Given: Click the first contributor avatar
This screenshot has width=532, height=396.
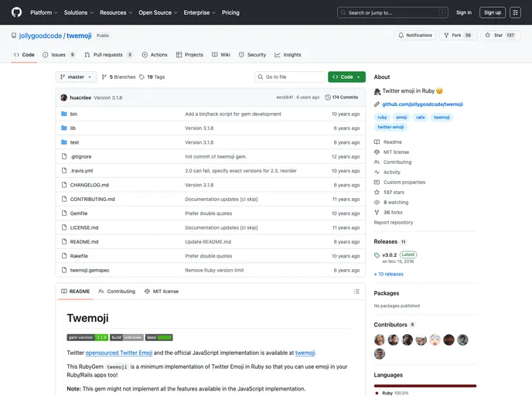Looking at the screenshot, I should click(380, 340).
